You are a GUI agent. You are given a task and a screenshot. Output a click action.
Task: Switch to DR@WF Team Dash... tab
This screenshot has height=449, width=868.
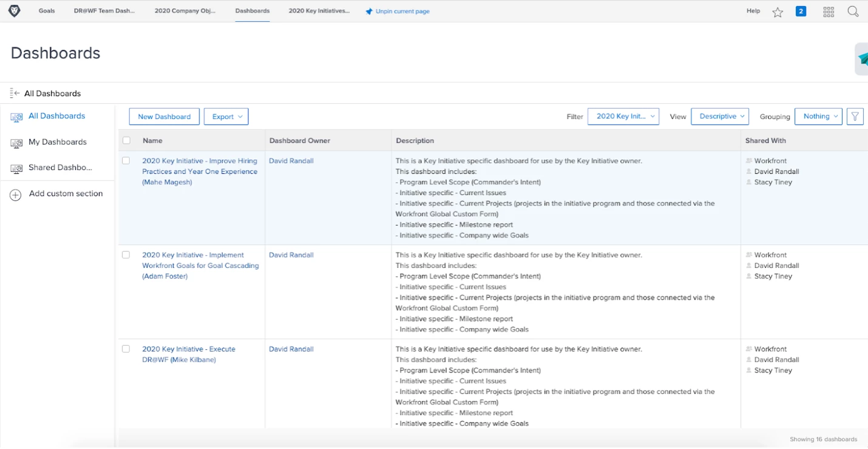click(104, 11)
